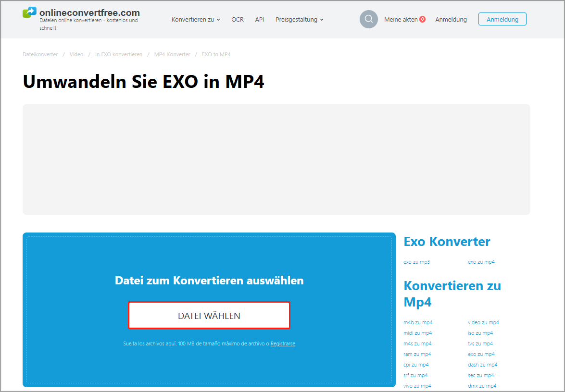Screen dimensions: 565x392
Task: Open Meine akten
Action: click(401, 19)
